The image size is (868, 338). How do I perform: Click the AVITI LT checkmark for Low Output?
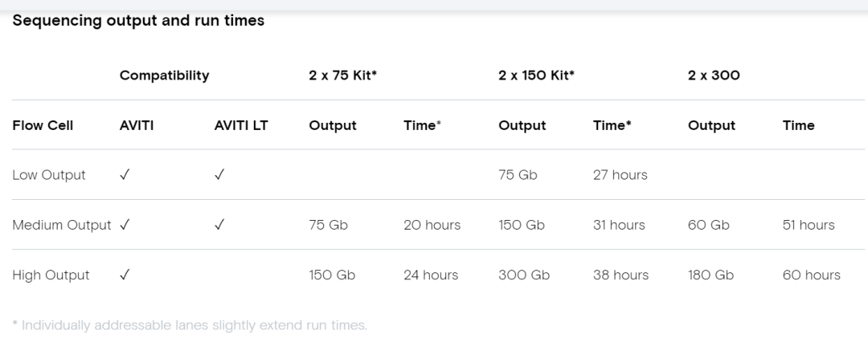(x=219, y=175)
